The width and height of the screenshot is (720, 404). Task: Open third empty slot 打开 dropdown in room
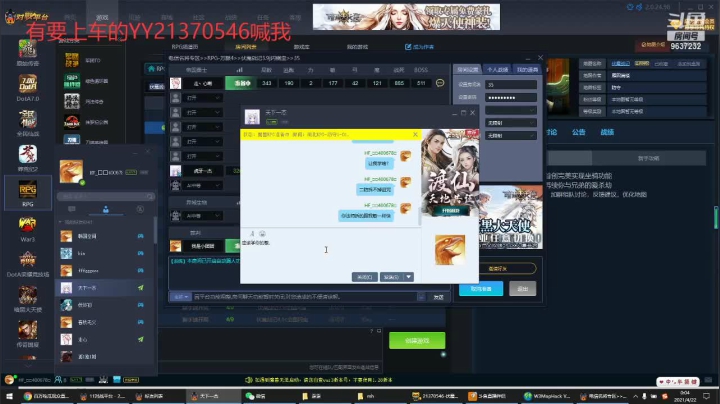click(203, 127)
